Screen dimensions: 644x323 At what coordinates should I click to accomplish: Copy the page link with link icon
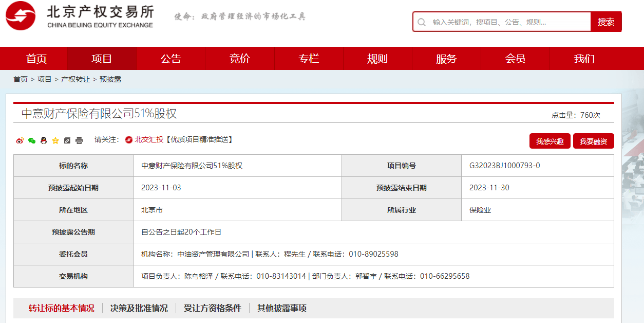click(67, 140)
